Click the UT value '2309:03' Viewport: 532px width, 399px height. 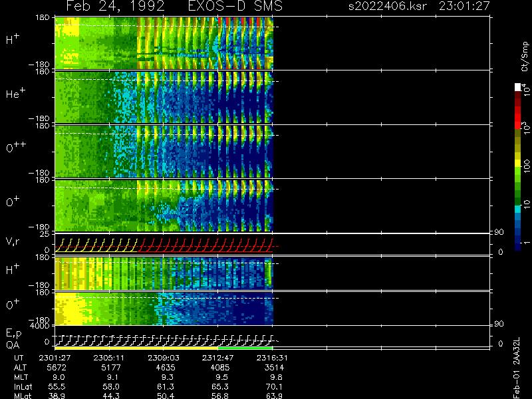click(x=163, y=358)
